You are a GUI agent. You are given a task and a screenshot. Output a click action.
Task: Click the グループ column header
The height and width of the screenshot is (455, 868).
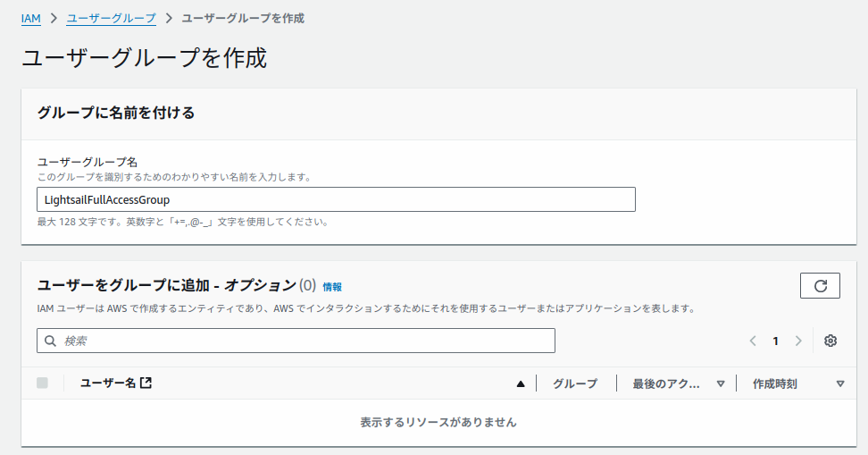click(x=575, y=383)
